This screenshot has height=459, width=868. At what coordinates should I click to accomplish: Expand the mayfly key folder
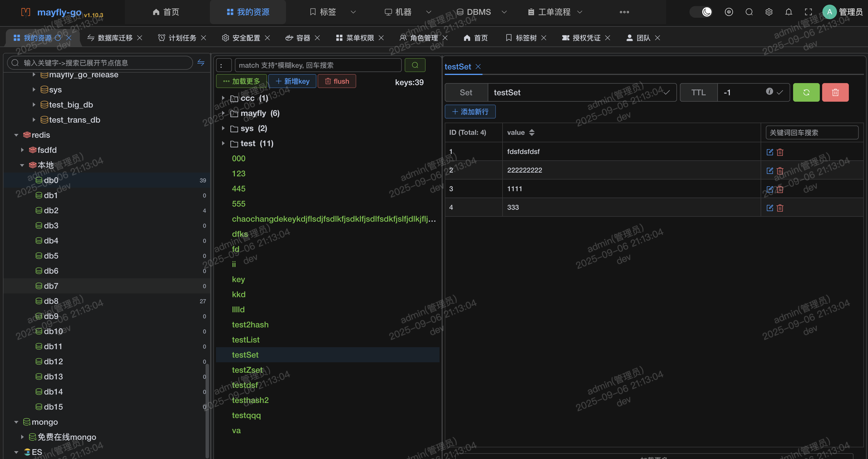click(223, 113)
